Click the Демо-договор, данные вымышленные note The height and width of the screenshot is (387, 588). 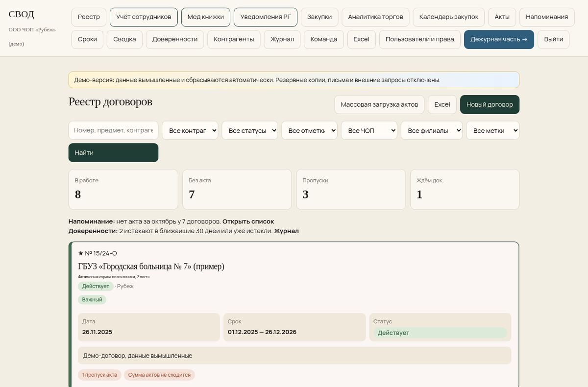pyautogui.click(x=294, y=356)
